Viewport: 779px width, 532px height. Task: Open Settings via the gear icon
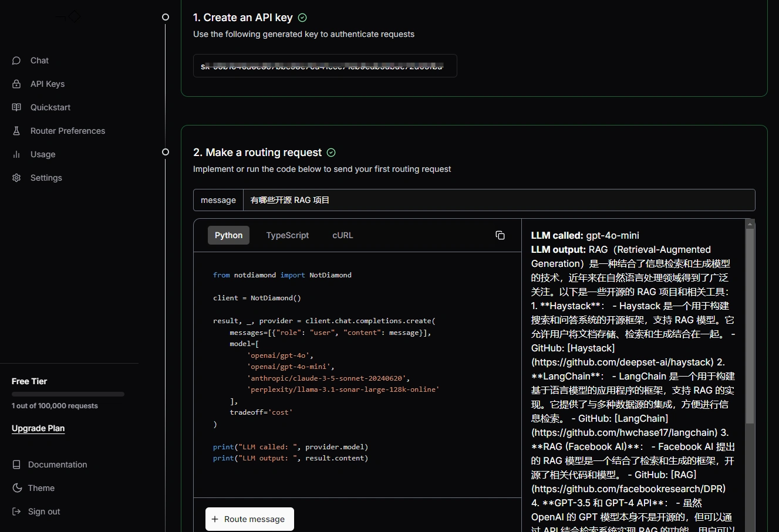[x=16, y=178]
